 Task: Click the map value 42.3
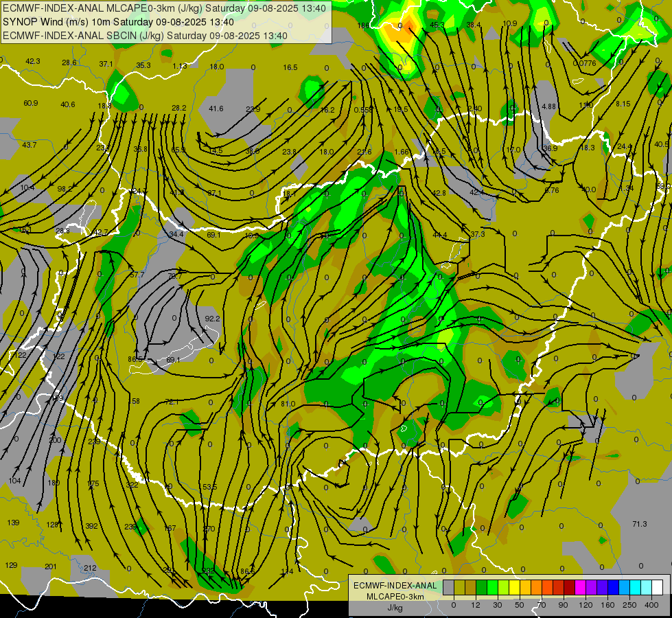[33, 61]
